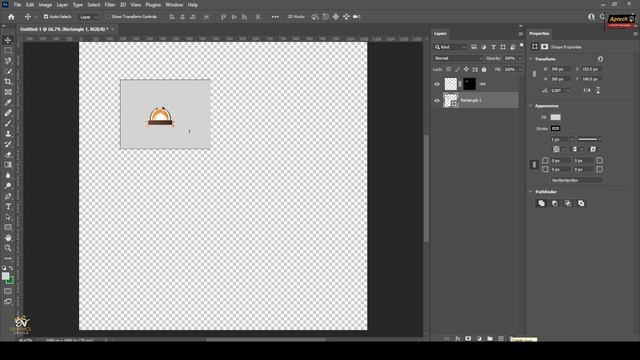Toggle Quick Mask mode in the toolbox
Screen dimensions: 640x360
[8, 291]
